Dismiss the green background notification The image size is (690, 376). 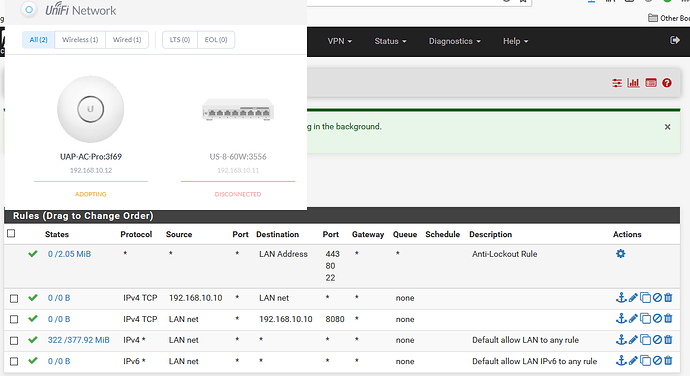click(x=668, y=127)
